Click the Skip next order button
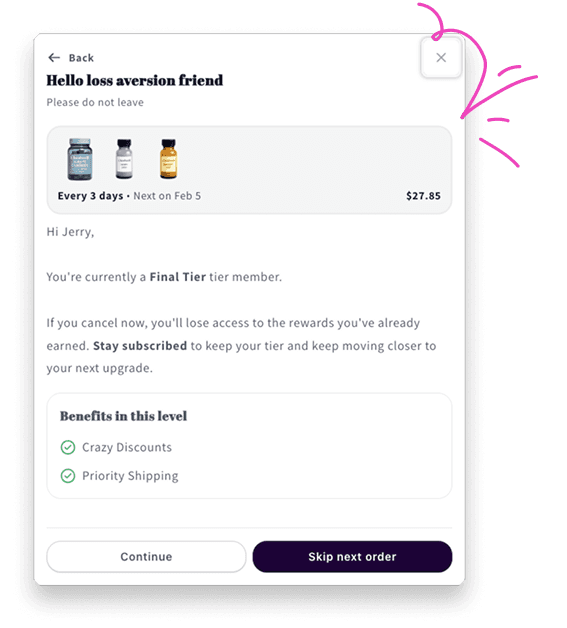 352,557
